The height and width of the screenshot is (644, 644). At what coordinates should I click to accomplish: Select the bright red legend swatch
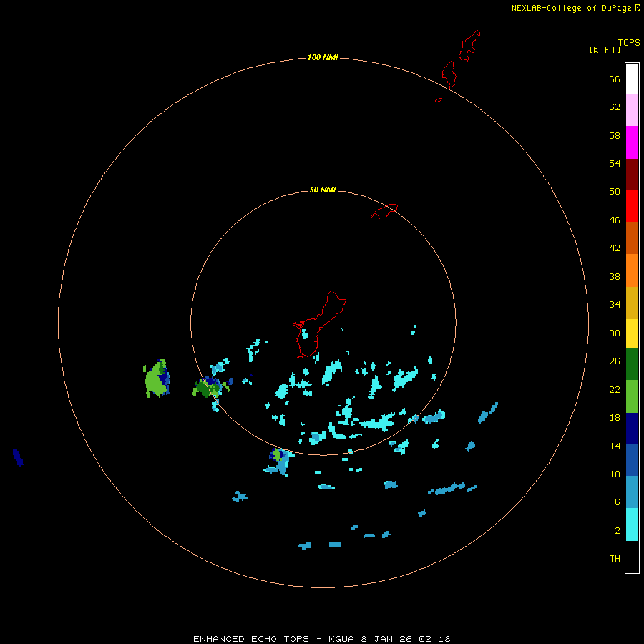pyautogui.click(x=632, y=206)
